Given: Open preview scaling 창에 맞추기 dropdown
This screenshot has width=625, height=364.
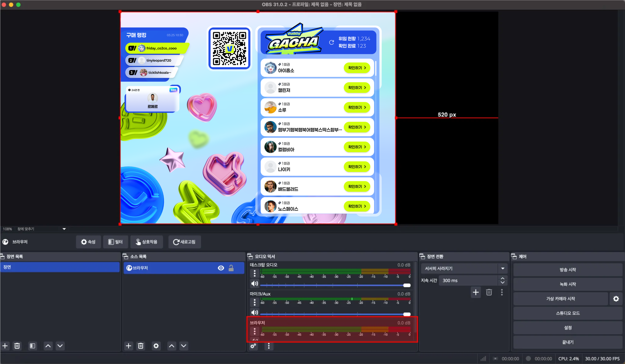Looking at the screenshot, I should (42, 229).
